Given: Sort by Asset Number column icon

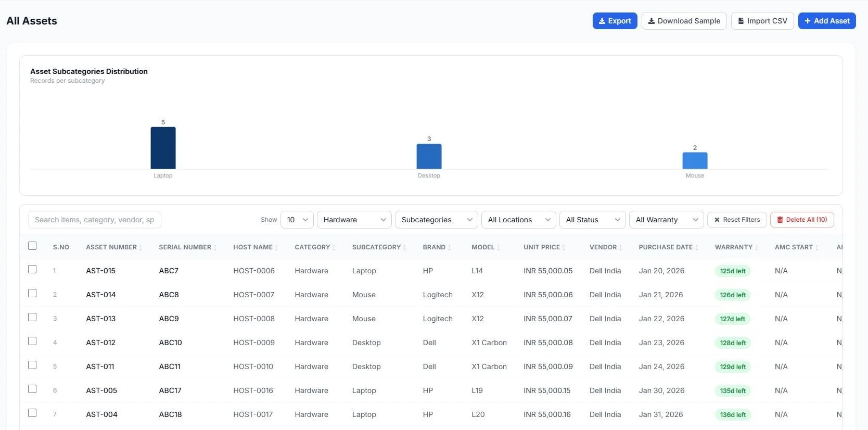Looking at the screenshot, I should click(x=141, y=248).
